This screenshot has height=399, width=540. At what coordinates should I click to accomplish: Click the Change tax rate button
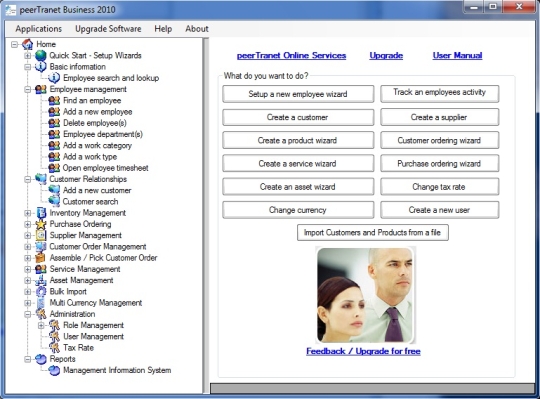439,187
